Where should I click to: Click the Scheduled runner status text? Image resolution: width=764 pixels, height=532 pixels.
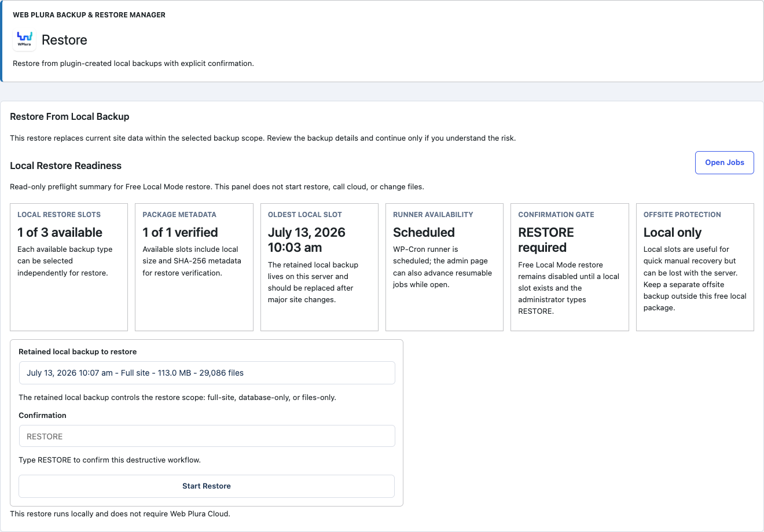point(424,232)
